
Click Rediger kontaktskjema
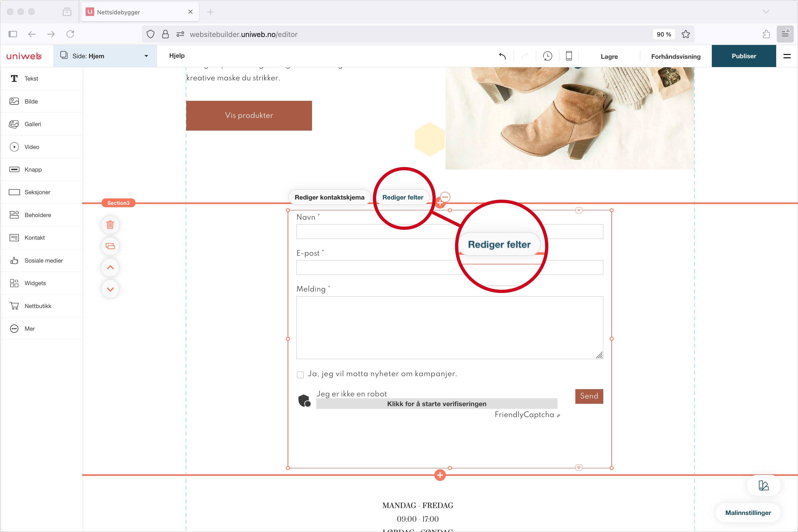point(329,197)
